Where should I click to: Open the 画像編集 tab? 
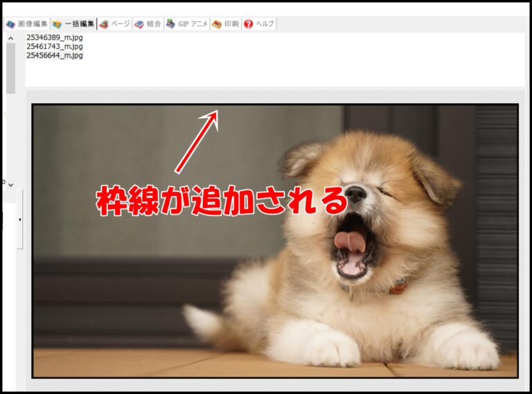pos(27,24)
